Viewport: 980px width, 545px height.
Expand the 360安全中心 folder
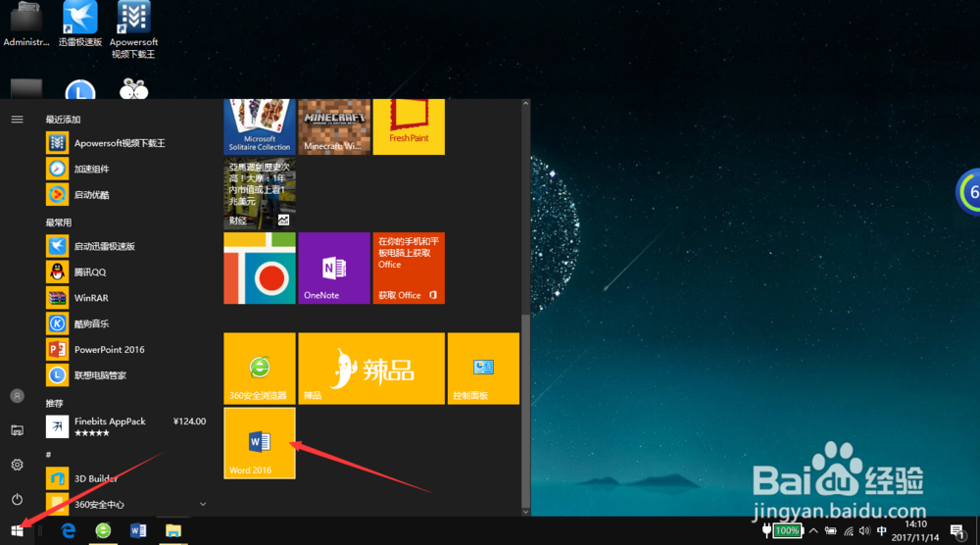[x=125, y=504]
